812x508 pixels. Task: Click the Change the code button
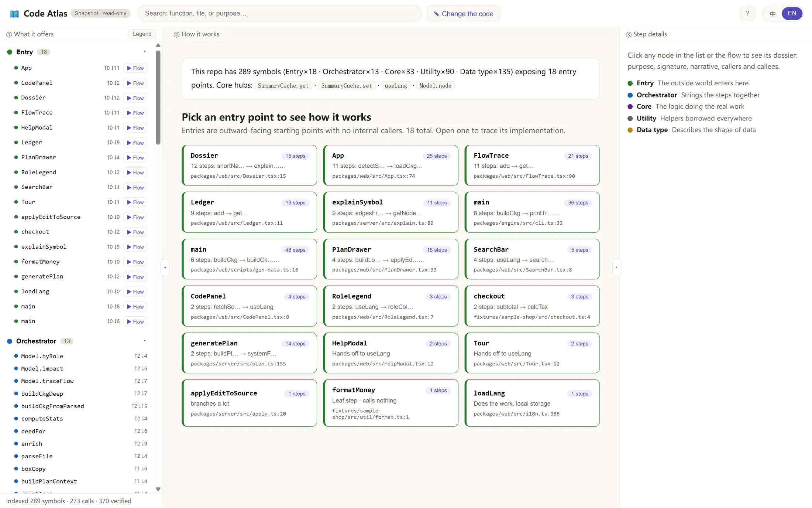pos(463,14)
